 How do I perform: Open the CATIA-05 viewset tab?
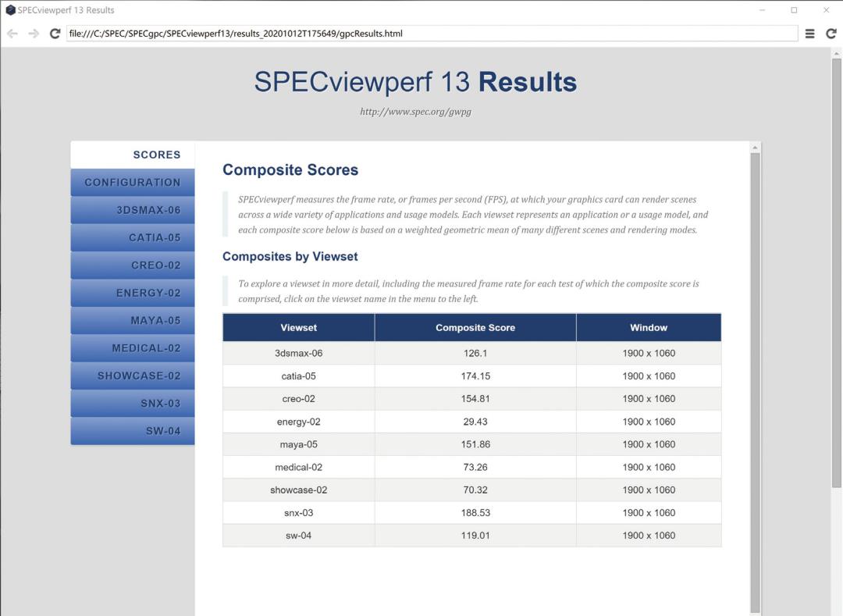tap(133, 237)
